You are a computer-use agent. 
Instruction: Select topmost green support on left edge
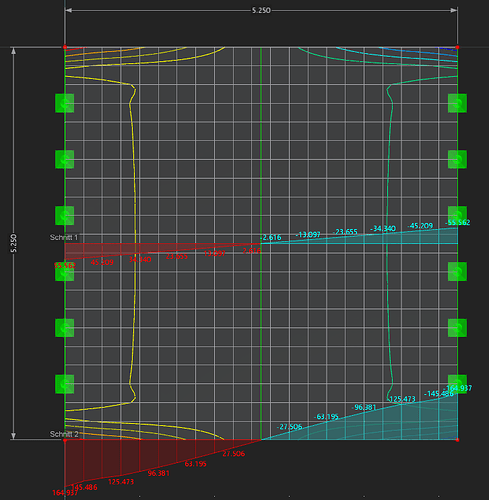[65, 103]
